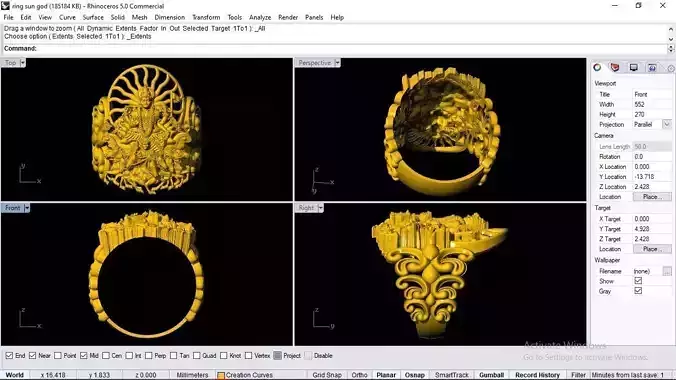Enable the Perp object snap
The width and height of the screenshot is (676, 380).
pos(148,355)
